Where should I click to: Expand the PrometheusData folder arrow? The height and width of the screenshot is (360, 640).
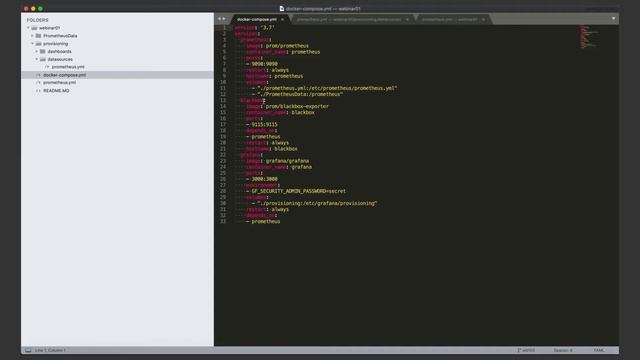[32, 36]
